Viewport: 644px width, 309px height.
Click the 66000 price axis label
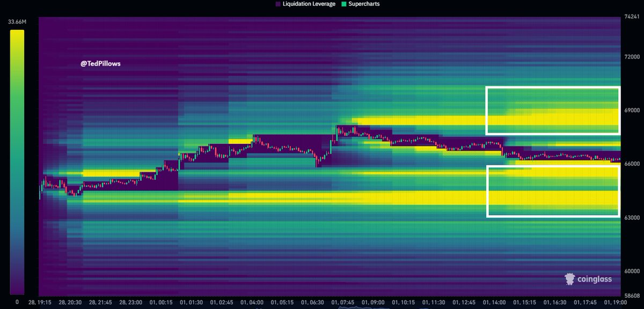(x=632, y=164)
